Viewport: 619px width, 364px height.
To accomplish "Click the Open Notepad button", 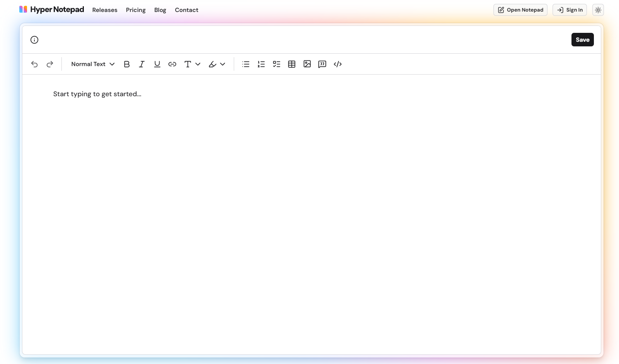I will tap(520, 10).
